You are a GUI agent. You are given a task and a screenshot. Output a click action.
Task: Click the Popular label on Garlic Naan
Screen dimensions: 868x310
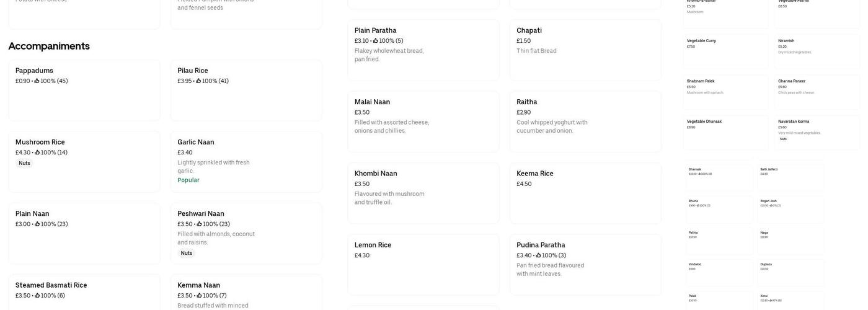coord(188,180)
